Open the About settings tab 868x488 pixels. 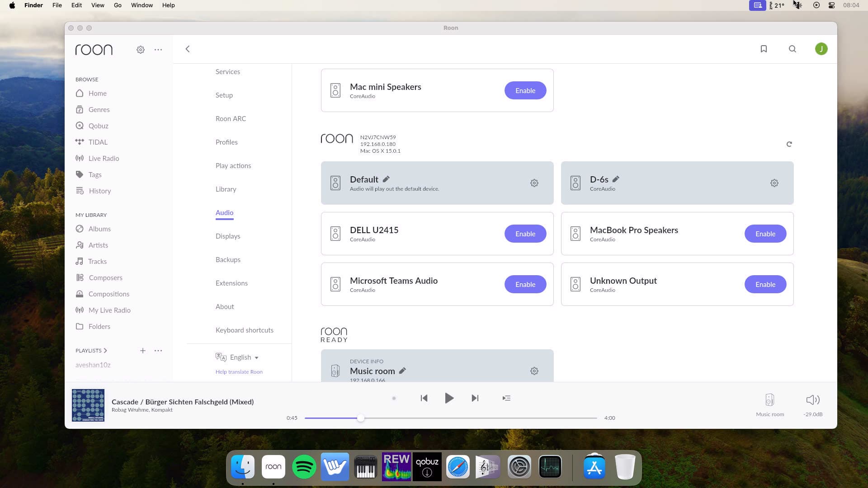click(x=225, y=307)
